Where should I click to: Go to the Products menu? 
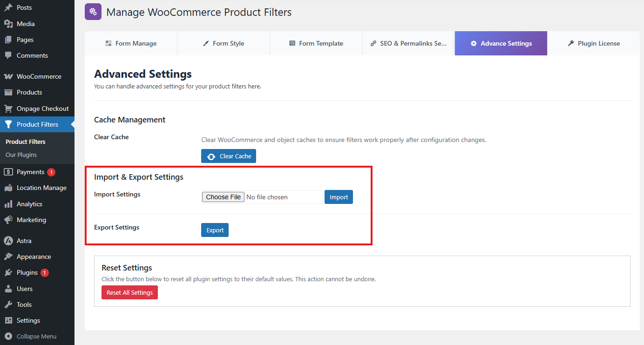pyautogui.click(x=37, y=92)
